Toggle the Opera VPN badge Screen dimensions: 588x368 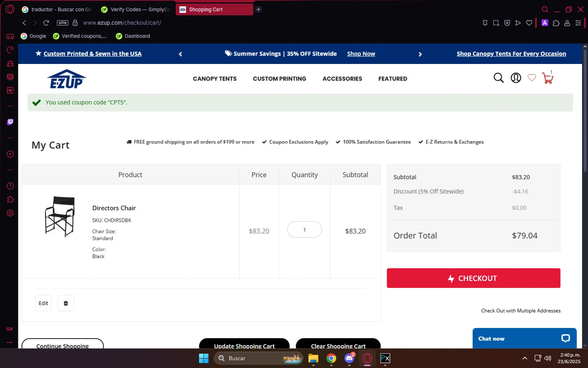[x=63, y=23]
